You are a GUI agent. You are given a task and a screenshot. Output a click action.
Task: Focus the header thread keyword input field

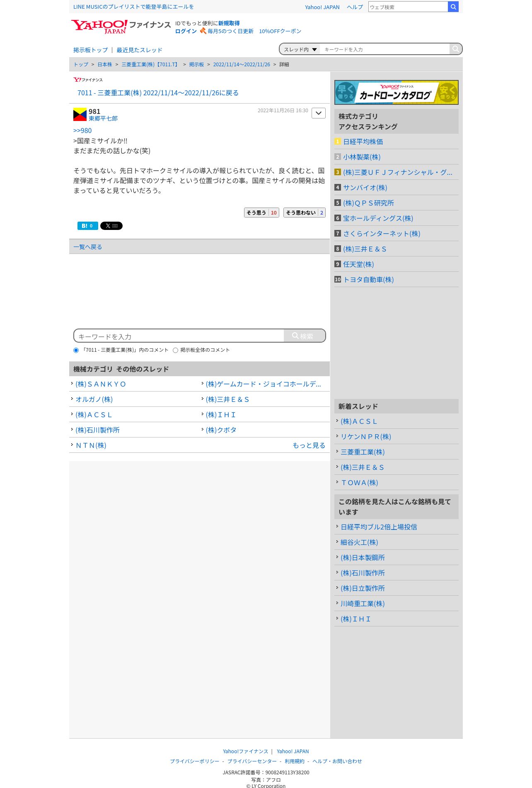[x=385, y=49]
